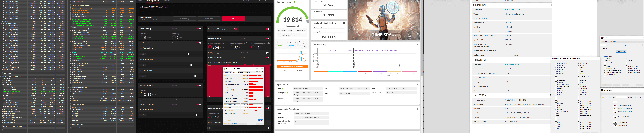644x133 pixels.
Task: Open the Graphics Card tab in GPU-Z
Action: click(228, 72)
